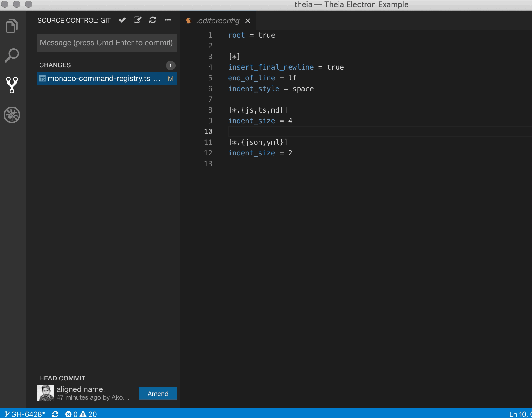Image resolution: width=532 pixels, height=418 pixels.
Task: Click 'indent_style' on line 6
Action: 254,89
